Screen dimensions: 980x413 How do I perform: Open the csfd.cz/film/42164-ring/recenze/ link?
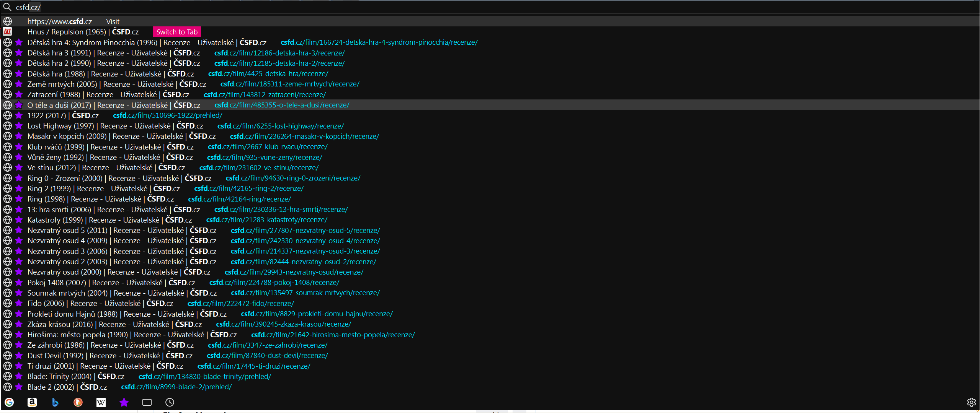239,199
